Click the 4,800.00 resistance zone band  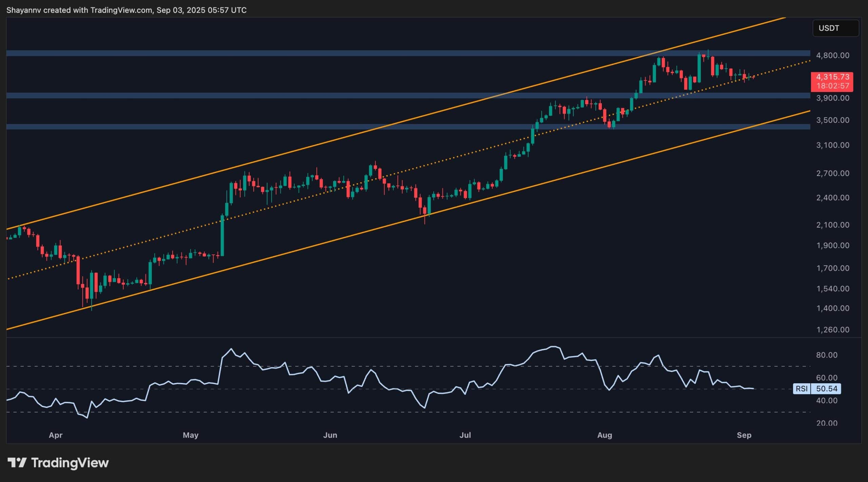pyautogui.click(x=407, y=53)
